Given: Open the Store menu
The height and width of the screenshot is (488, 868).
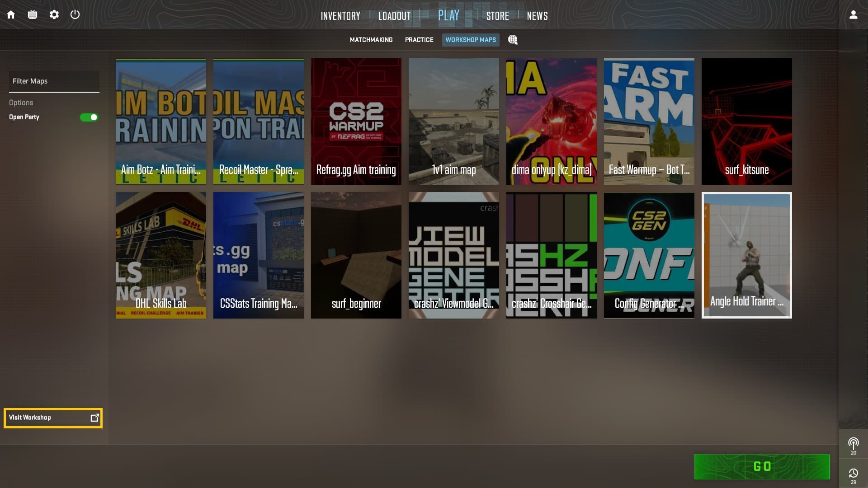Looking at the screenshot, I should [497, 16].
